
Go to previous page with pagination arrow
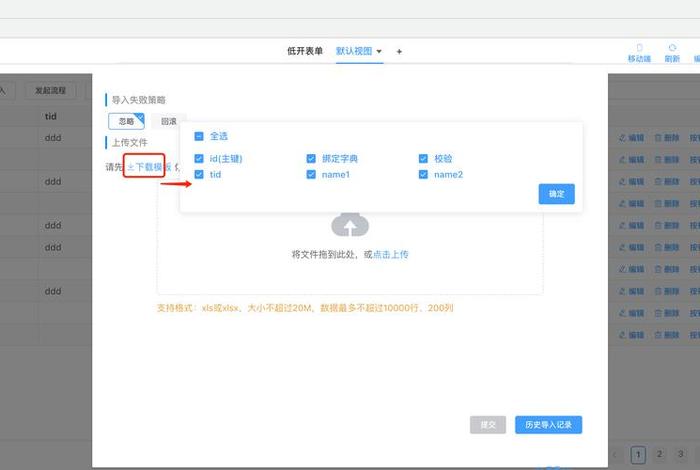(615, 454)
